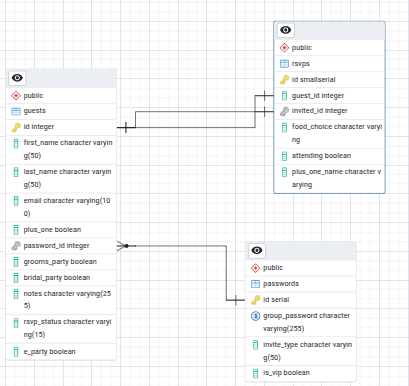Select the 'group_password character varying(255)' text
The width and height of the screenshot is (409, 386).
tap(306, 322)
